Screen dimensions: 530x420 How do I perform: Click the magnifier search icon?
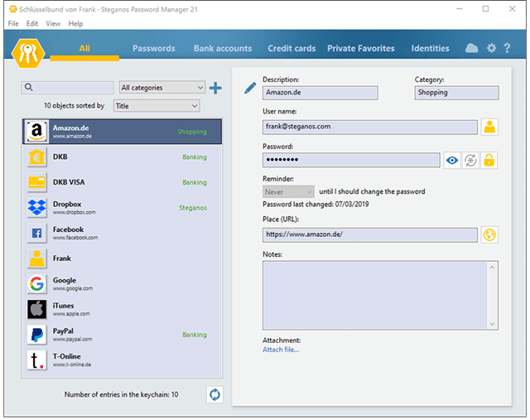[x=29, y=87]
